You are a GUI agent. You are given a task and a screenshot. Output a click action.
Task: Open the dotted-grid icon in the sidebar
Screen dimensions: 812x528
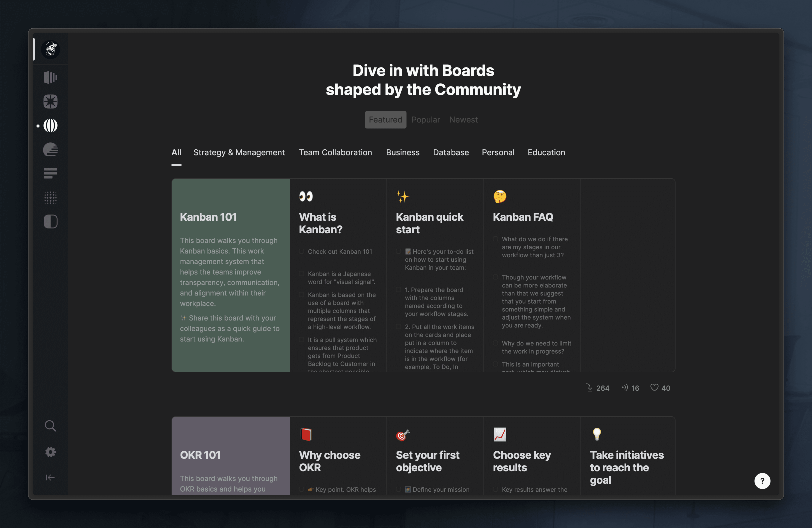tap(50, 197)
